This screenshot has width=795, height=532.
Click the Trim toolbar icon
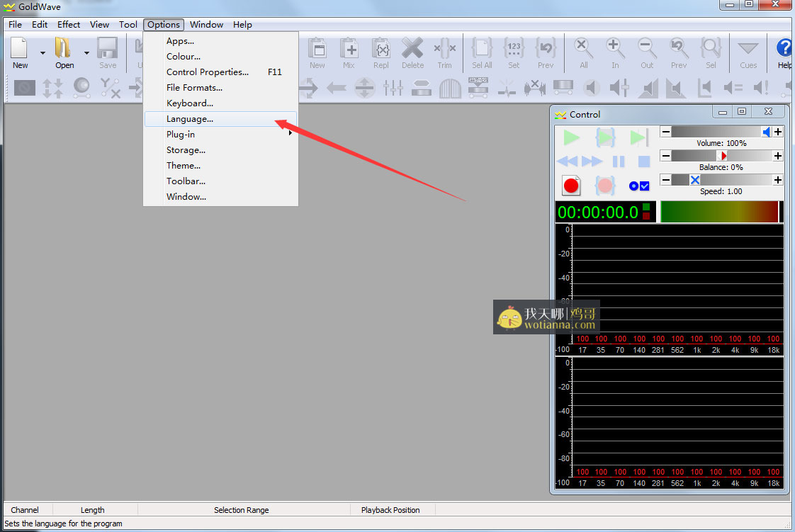tap(445, 49)
